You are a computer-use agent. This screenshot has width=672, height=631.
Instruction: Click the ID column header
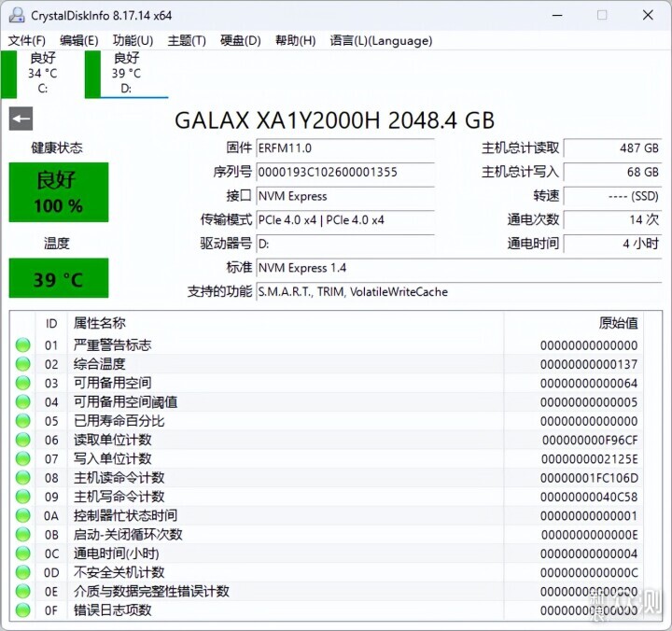[51, 323]
